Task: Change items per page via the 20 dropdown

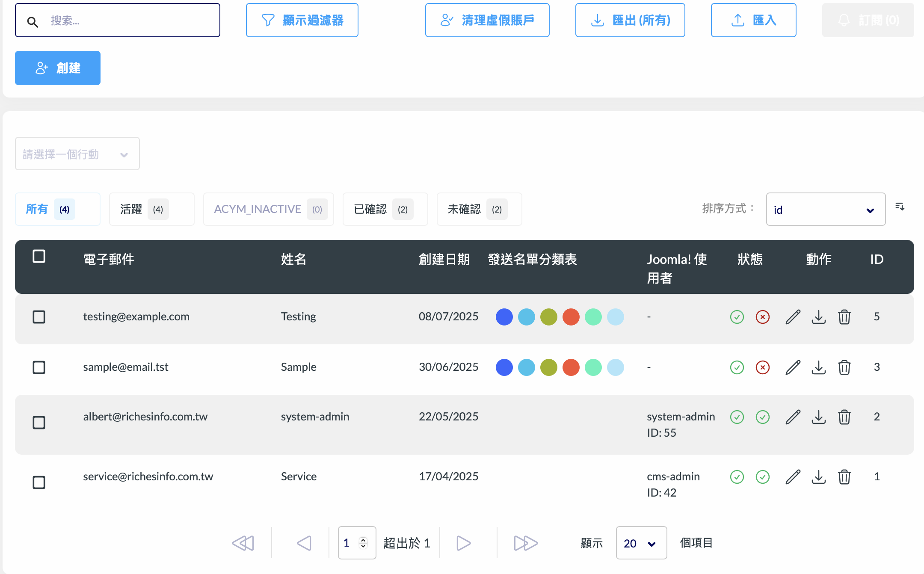Action: [x=641, y=543]
